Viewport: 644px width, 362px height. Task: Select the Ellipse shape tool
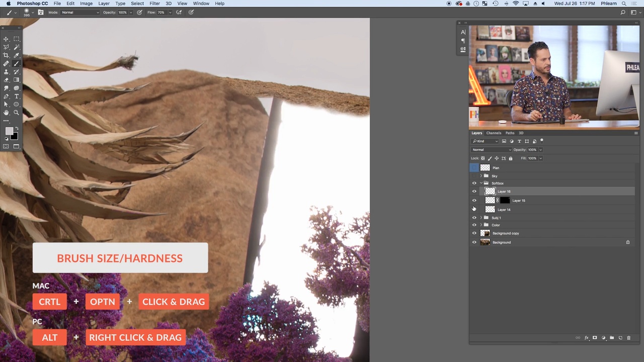(17, 105)
